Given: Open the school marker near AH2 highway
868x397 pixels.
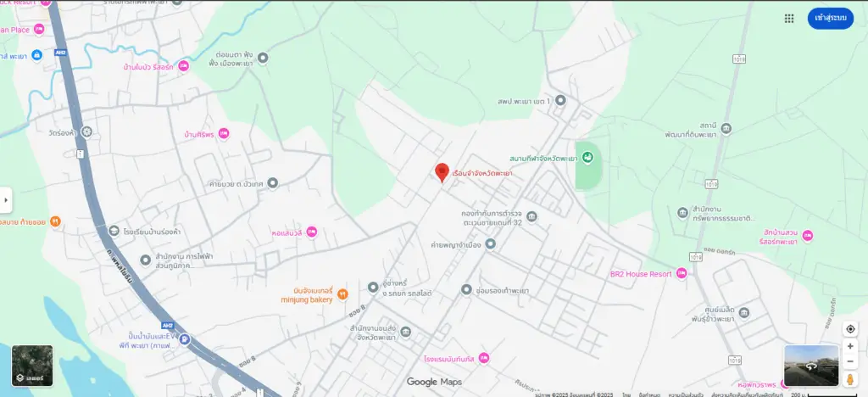Looking at the screenshot, I should point(114,231).
